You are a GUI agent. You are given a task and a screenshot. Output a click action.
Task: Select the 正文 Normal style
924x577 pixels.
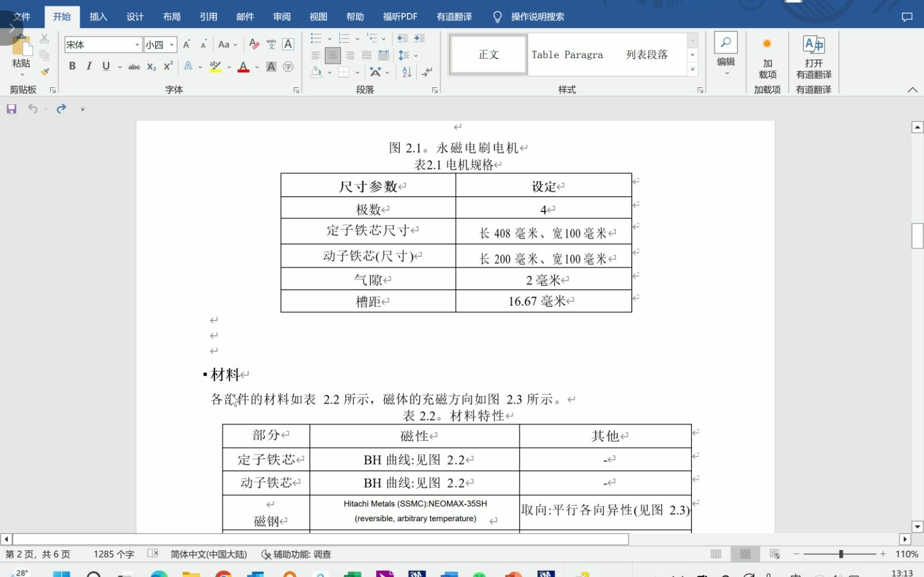488,54
